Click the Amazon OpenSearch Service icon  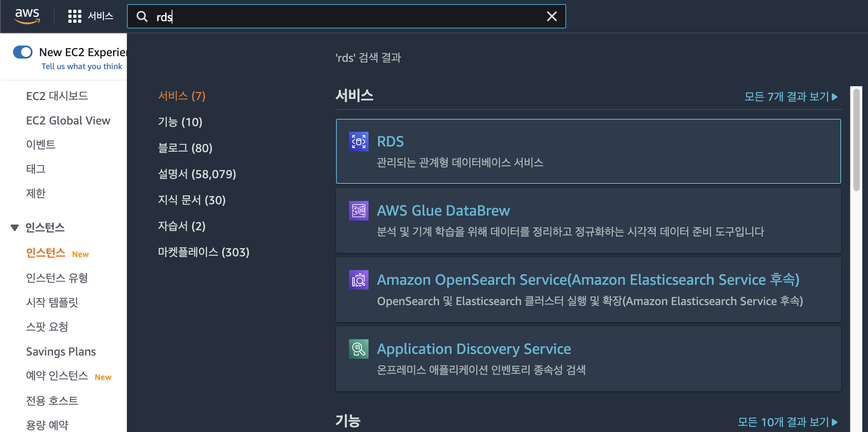[359, 280]
